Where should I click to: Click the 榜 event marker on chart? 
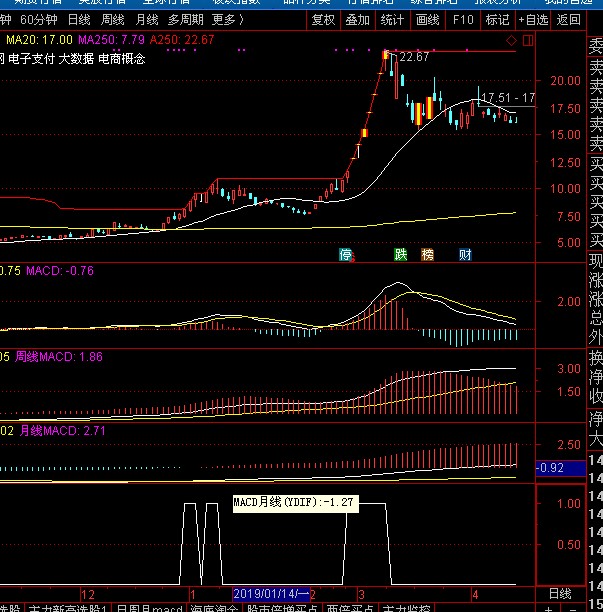(428, 254)
